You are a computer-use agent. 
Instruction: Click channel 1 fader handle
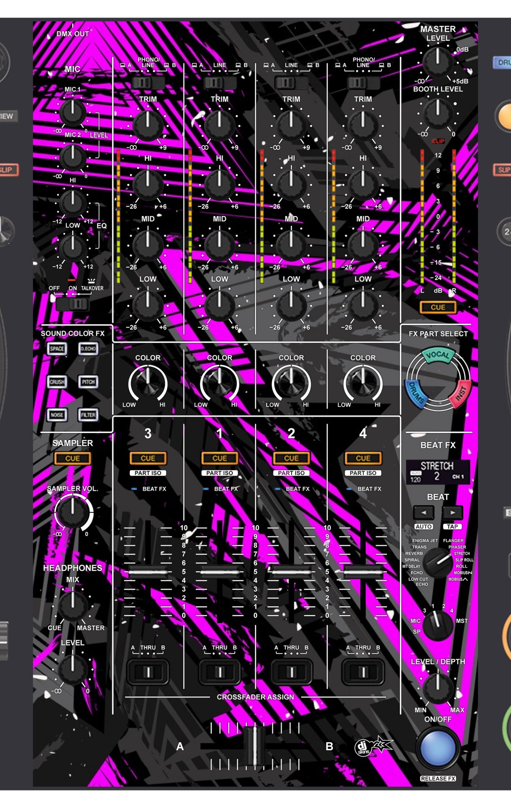pyautogui.click(x=220, y=572)
